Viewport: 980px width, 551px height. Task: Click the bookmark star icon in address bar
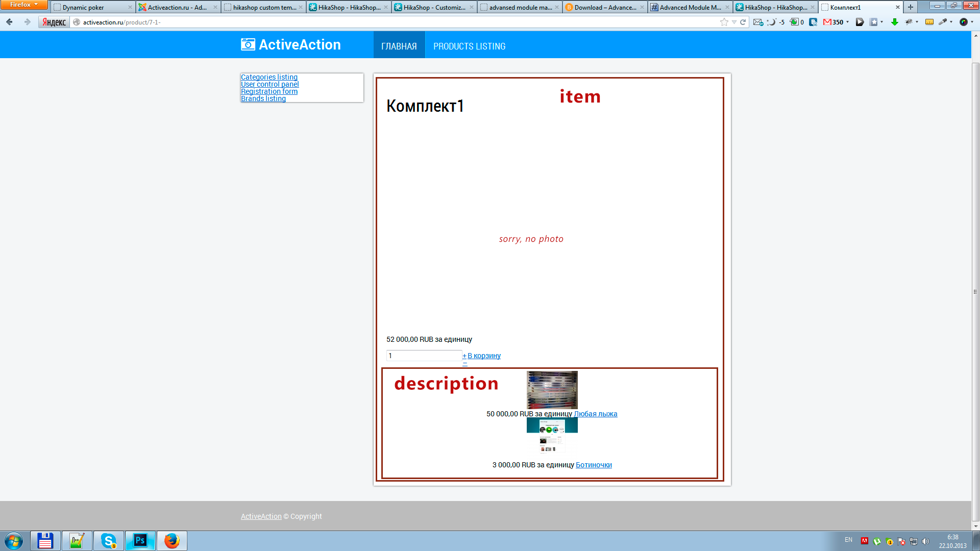tap(724, 22)
